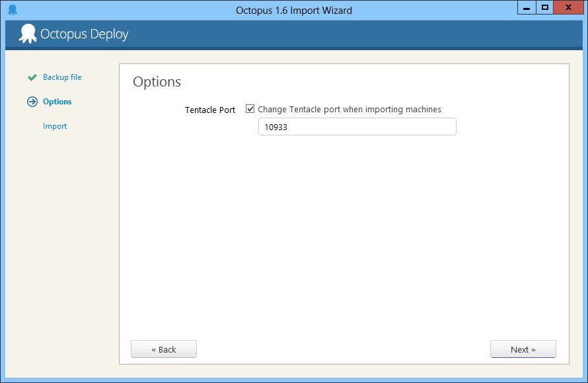
Task: Click the white Octopus Deploy logo
Action: click(28, 34)
